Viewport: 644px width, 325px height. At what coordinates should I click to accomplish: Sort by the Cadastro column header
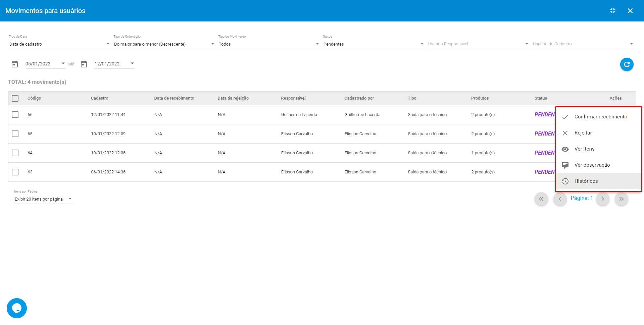[x=99, y=98]
